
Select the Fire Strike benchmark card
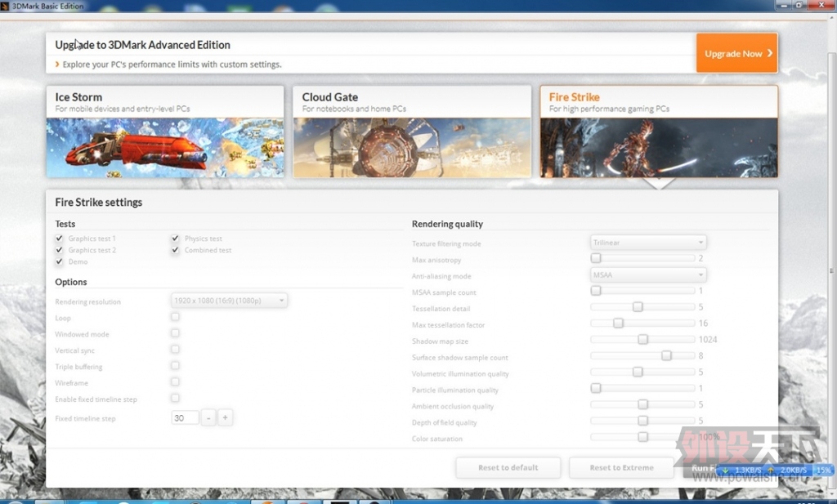[x=659, y=132]
